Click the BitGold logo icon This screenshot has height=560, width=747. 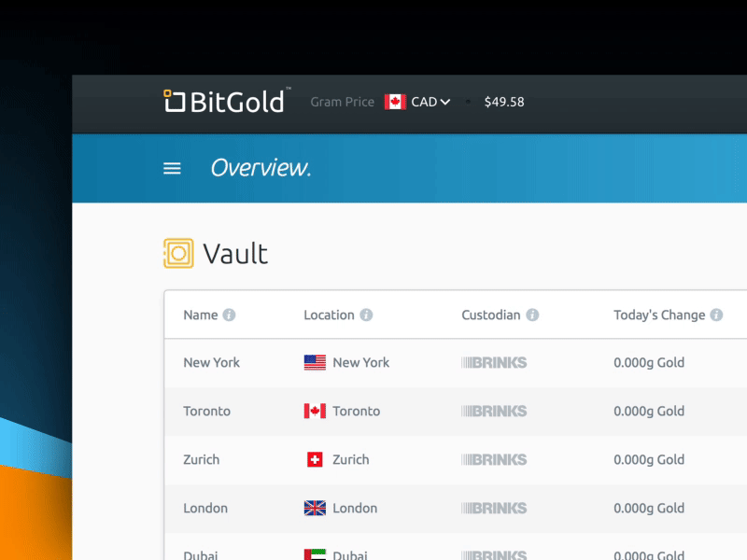(x=172, y=102)
